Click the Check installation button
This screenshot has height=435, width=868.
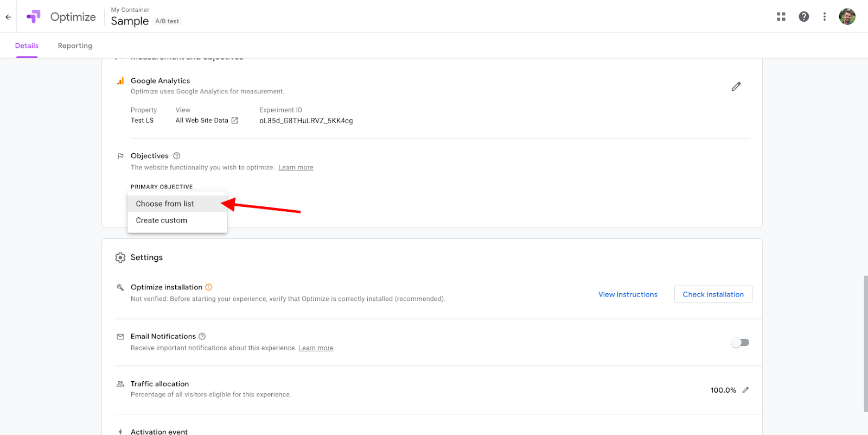(x=713, y=294)
